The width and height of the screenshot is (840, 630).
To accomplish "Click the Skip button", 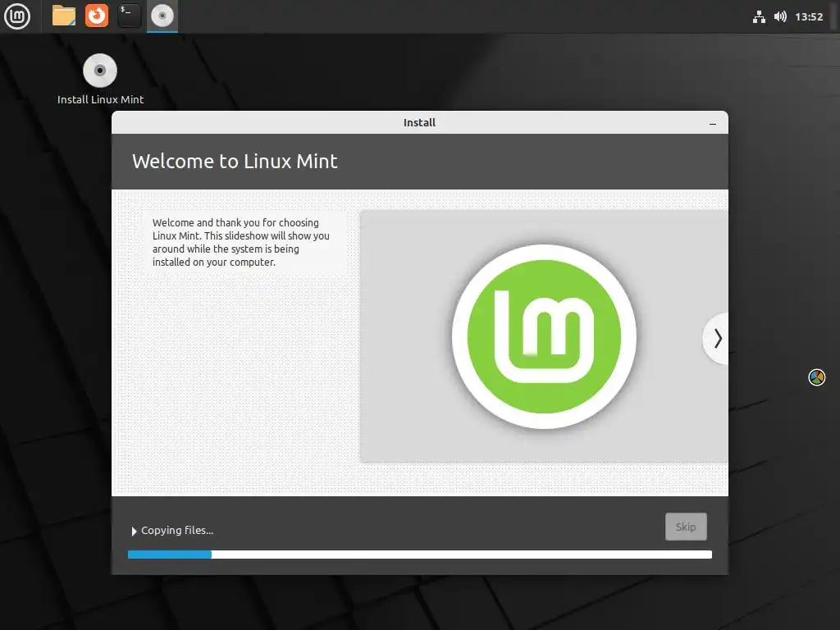I will pyautogui.click(x=686, y=527).
